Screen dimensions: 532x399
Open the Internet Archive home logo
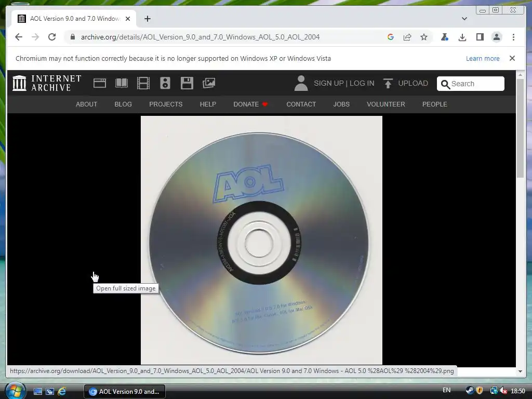click(x=47, y=83)
